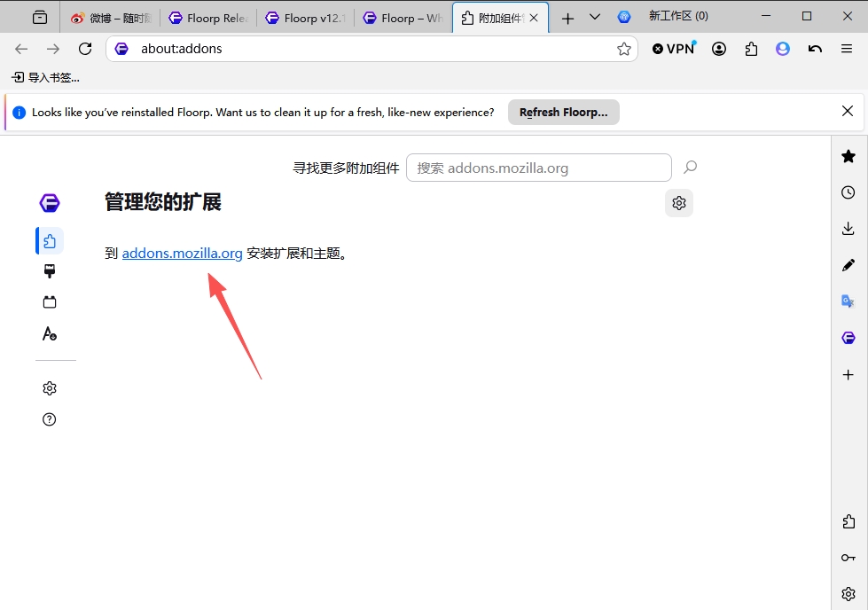Click the Refresh Floorp... button
The image size is (868, 610).
click(564, 113)
